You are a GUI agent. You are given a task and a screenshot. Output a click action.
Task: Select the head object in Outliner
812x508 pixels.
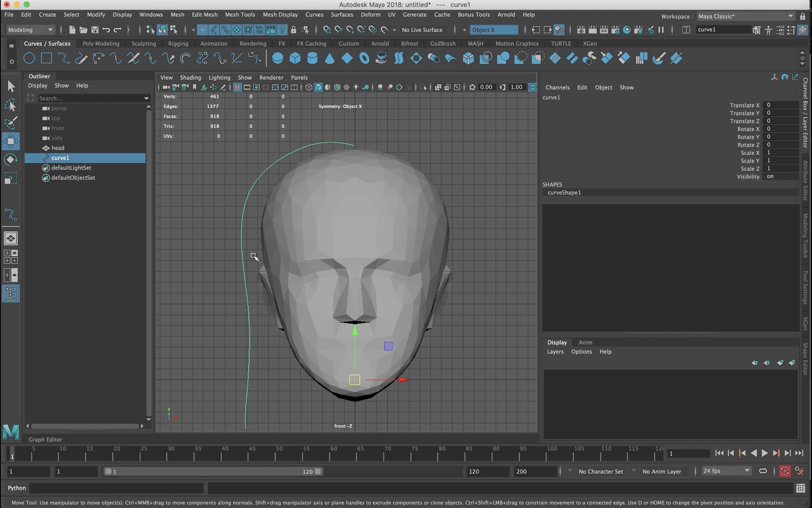(x=58, y=148)
